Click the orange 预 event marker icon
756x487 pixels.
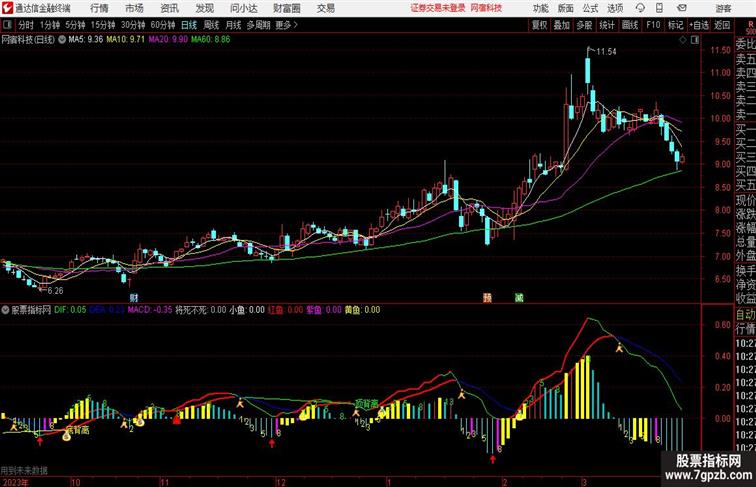pyautogui.click(x=487, y=298)
